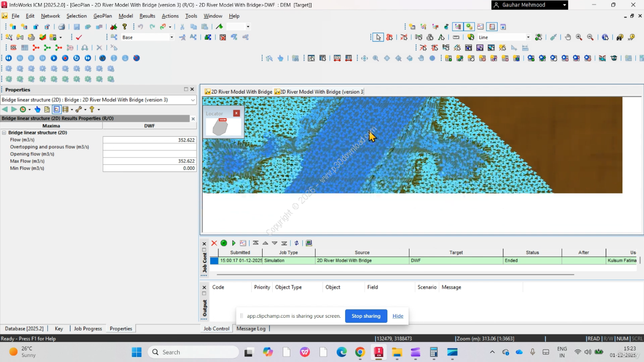644x362 pixels.
Task: Click the Hide link on sharing bar
Action: [398, 316]
